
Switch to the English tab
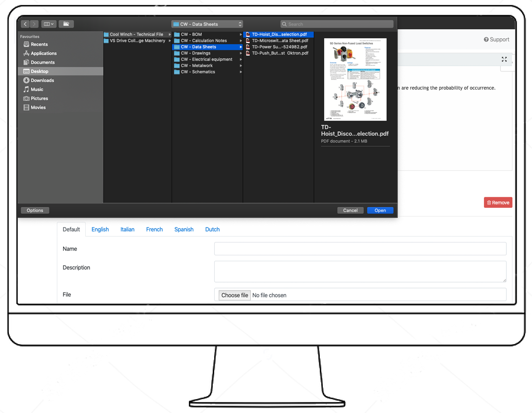click(x=100, y=230)
